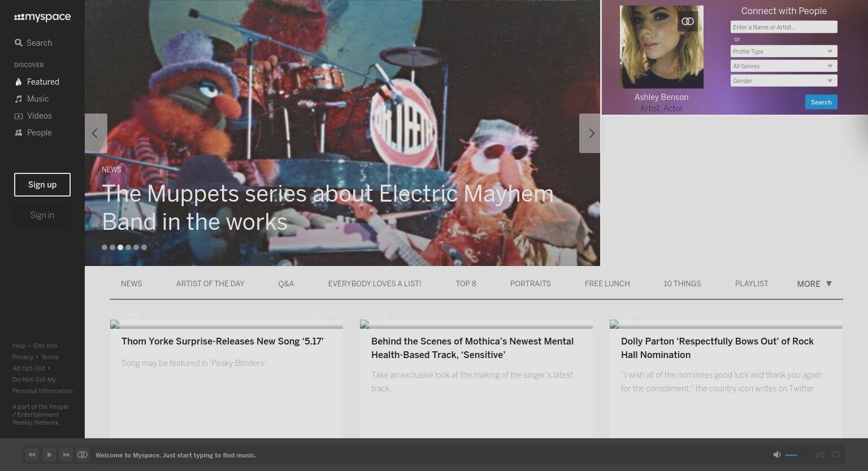The width and height of the screenshot is (868, 471).
Task: Click the Enter a Name or Artist field
Action: [x=784, y=27]
